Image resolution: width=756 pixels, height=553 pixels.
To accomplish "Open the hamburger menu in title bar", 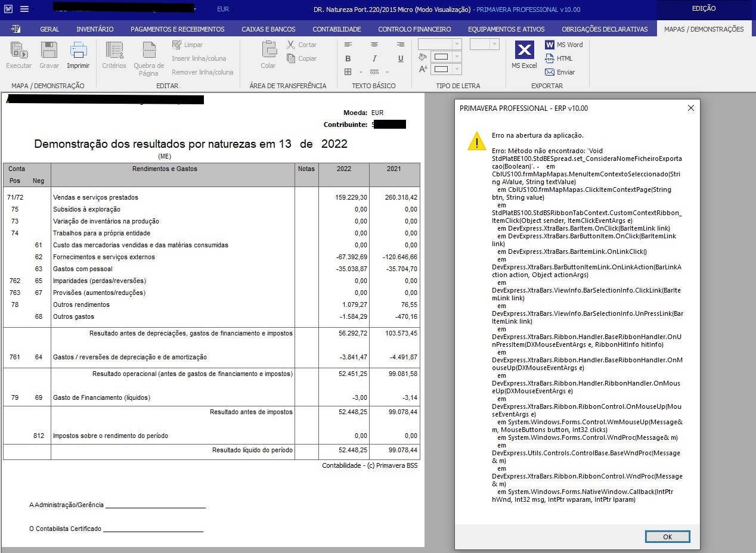I will coord(24,9).
